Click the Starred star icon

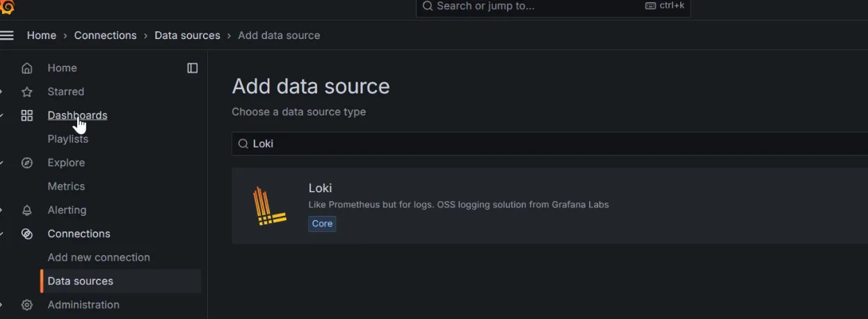point(27,92)
